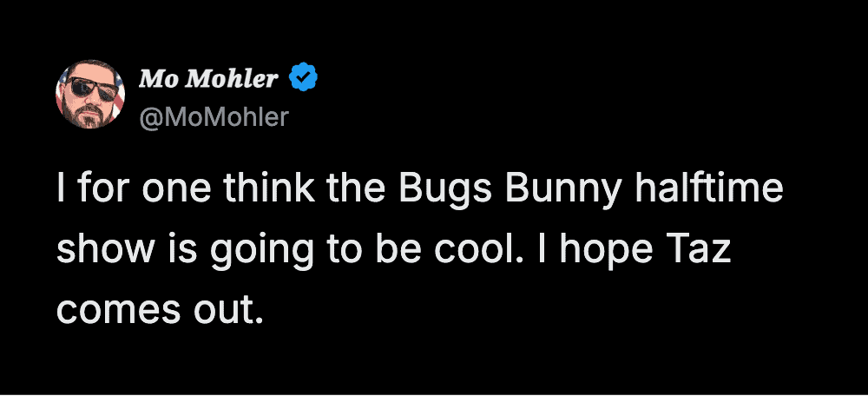The width and height of the screenshot is (868, 396).
Task: Open the @MoMohler handle link
Action: pyautogui.click(x=213, y=116)
